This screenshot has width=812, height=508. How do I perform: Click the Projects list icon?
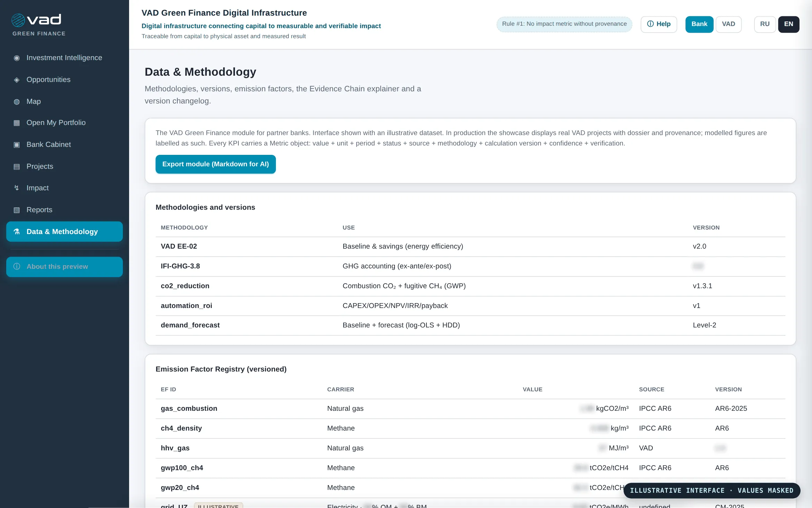[x=17, y=167]
